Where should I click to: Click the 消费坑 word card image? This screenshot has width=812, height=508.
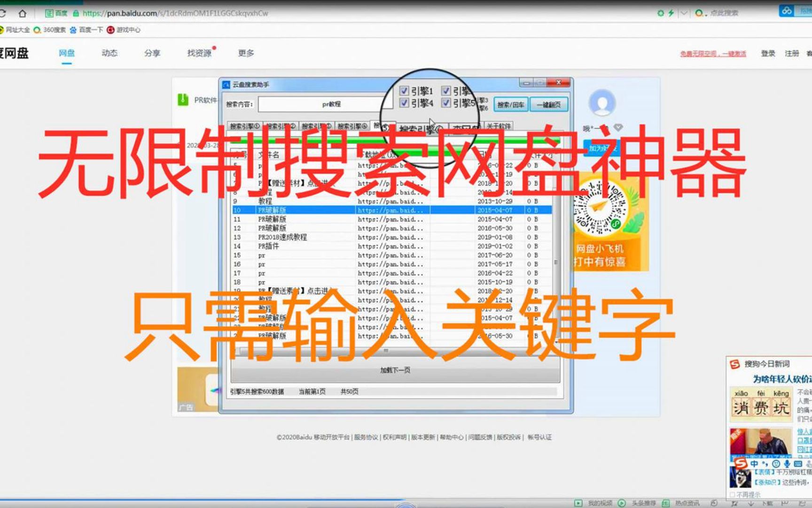(760, 404)
